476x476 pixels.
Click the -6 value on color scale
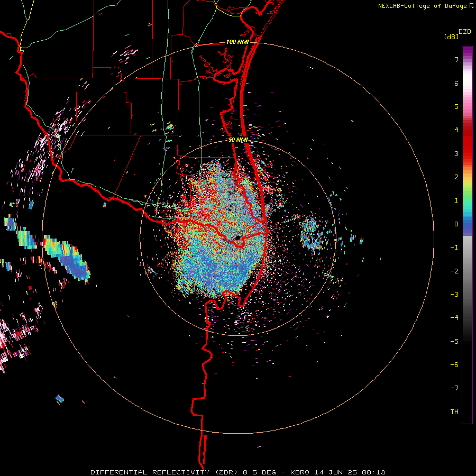click(454, 365)
